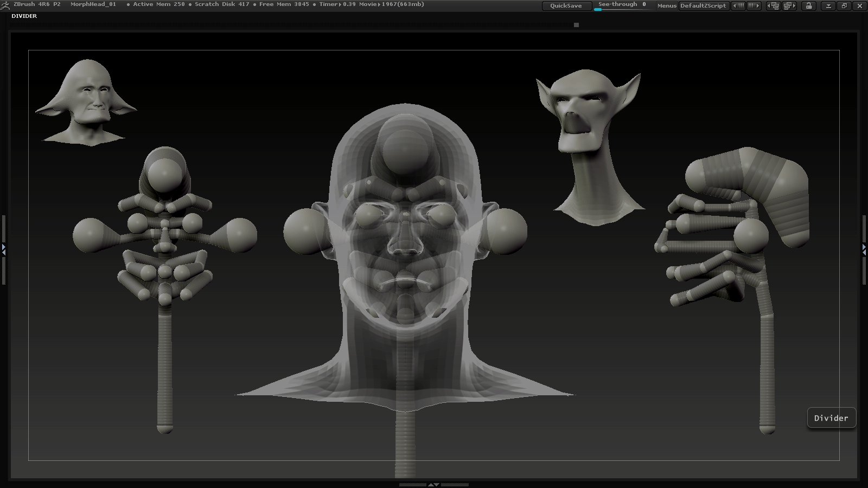Click the ZBrush logo in the title bar
868x488 pixels.
[7, 4]
